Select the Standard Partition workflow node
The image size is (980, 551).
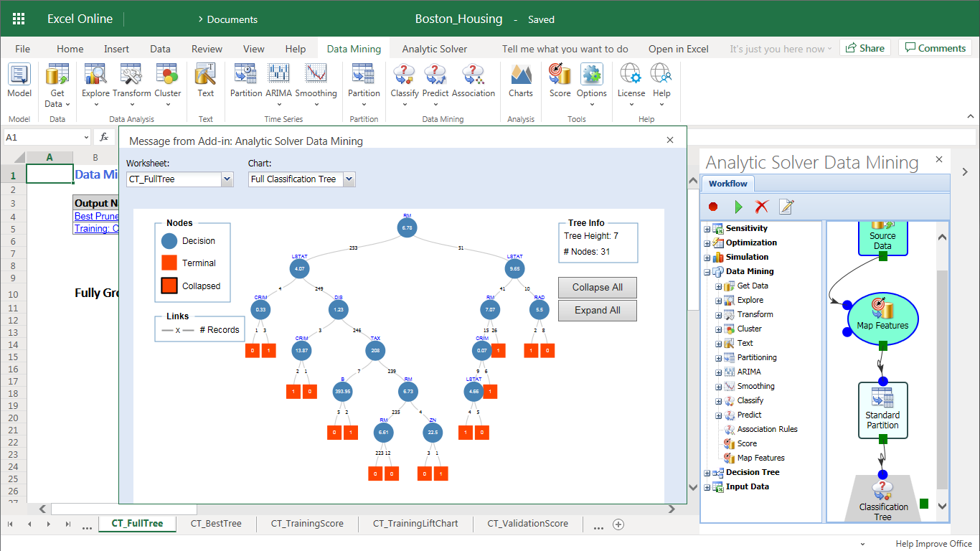tap(882, 410)
